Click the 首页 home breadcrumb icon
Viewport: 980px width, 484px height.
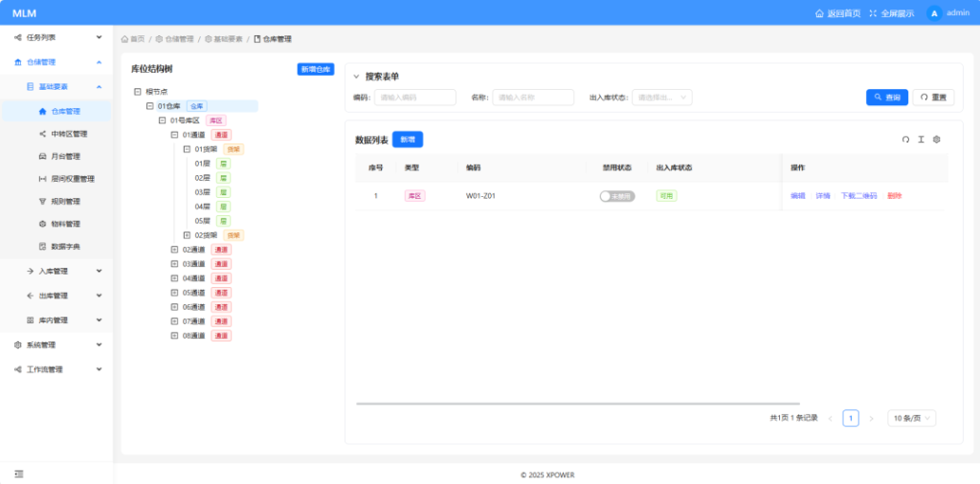pyautogui.click(x=125, y=39)
